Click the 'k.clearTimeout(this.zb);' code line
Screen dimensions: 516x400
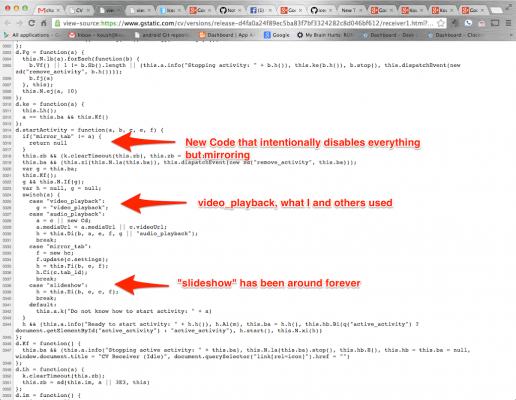pos(63,376)
